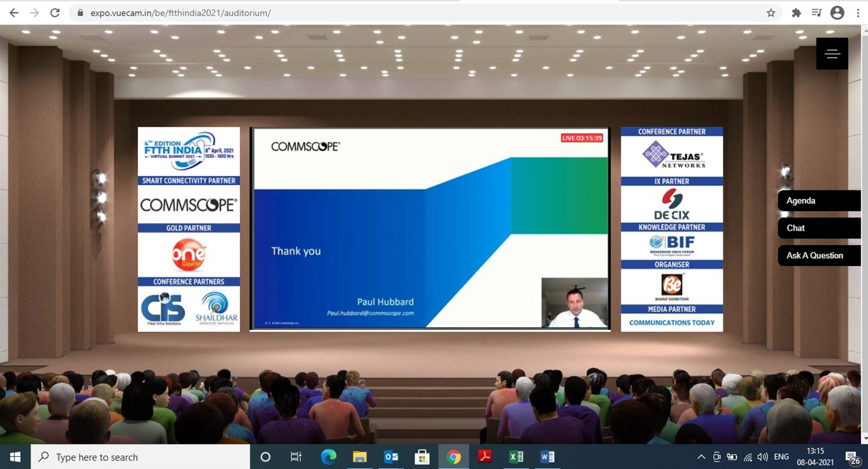Click the Thank you slide text
The image size is (868, 469).
(296, 251)
